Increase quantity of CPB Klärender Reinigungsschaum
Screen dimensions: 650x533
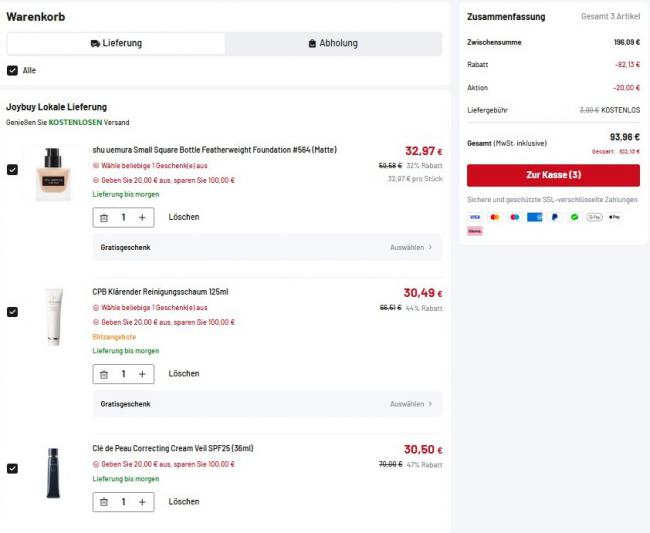tap(142, 374)
